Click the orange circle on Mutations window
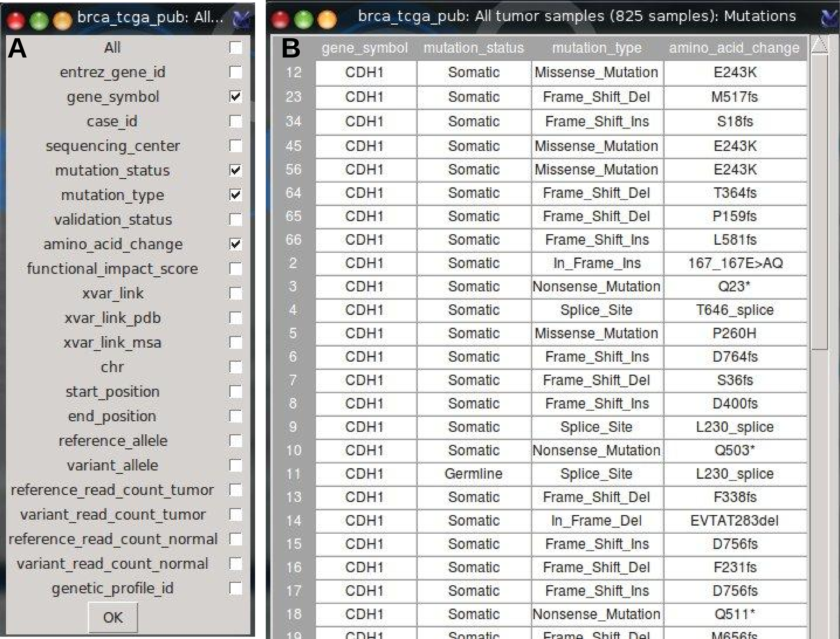 327,19
